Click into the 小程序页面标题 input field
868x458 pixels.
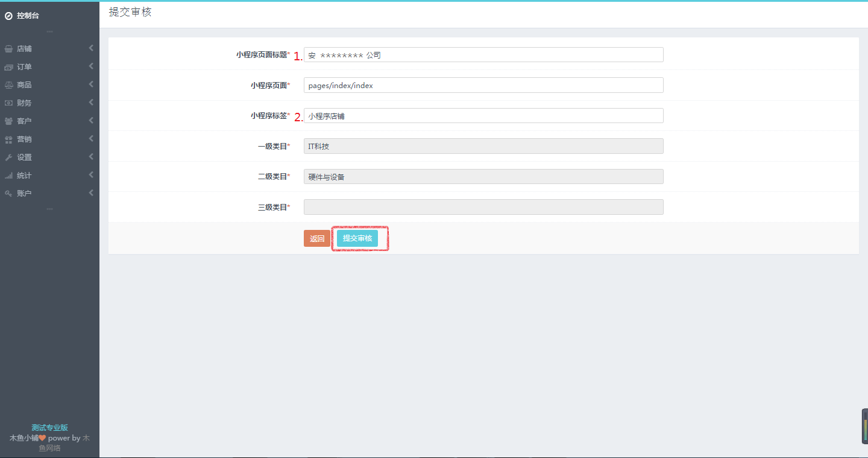[x=483, y=55]
